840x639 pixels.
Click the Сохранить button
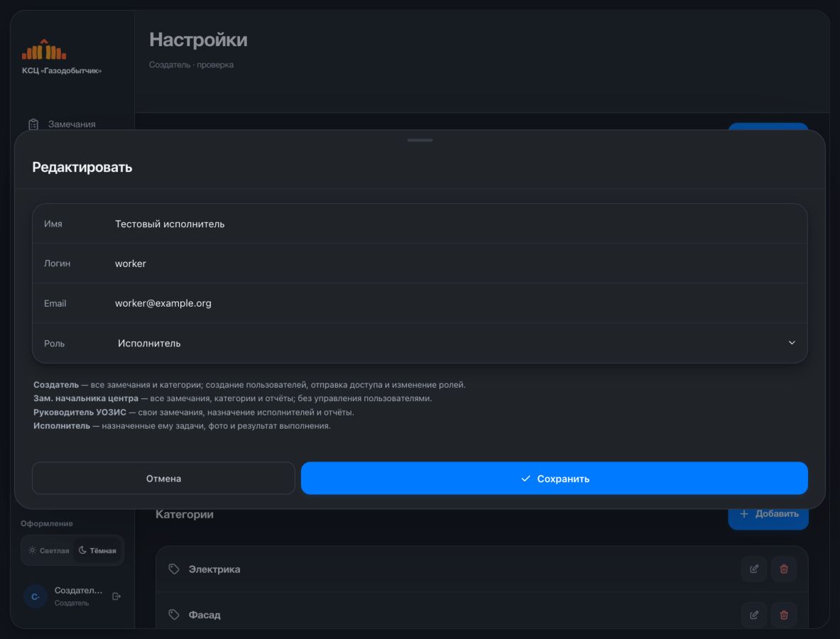pyautogui.click(x=554, y=479)
